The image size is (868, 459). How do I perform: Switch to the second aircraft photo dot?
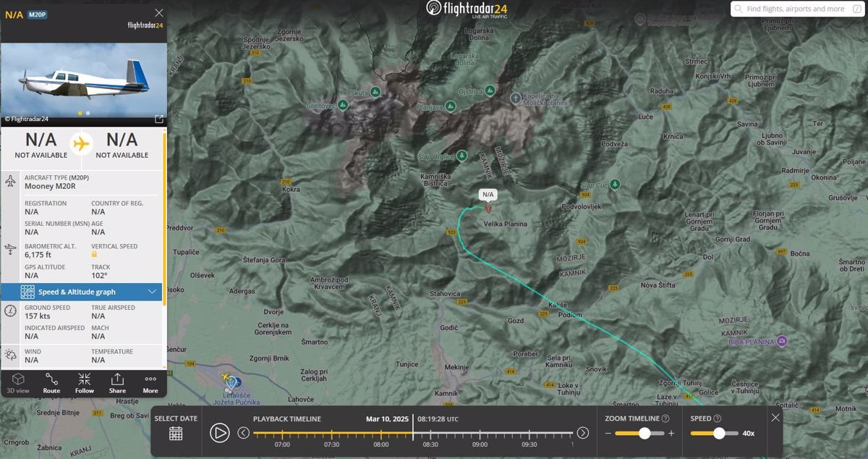pos(88,113)
